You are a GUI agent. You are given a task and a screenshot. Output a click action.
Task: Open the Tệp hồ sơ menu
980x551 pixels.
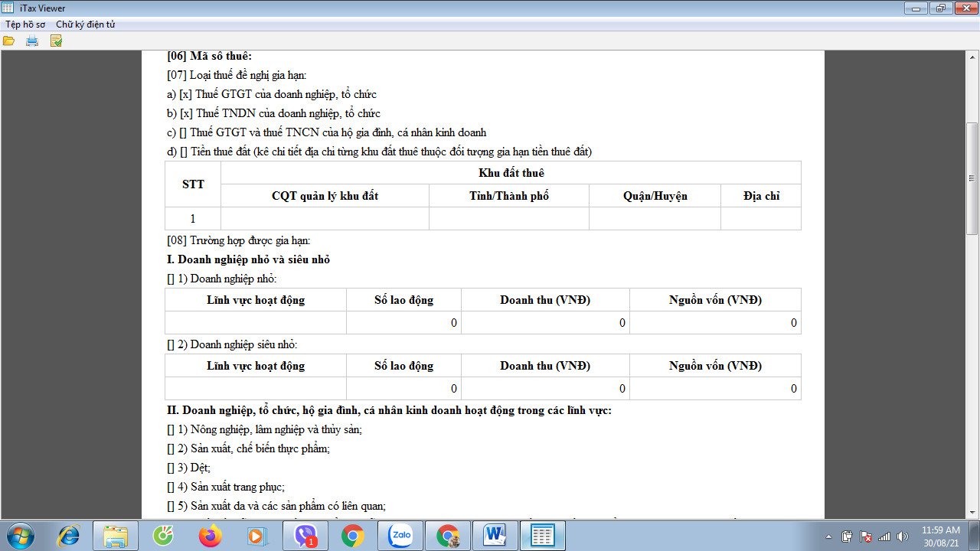pyautogui.click(x=25, y=24)
